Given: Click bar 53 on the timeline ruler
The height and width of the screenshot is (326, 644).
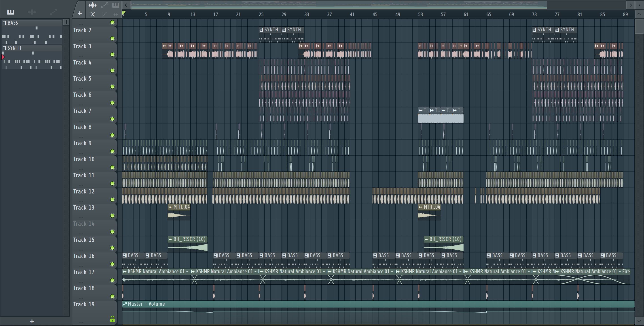Looking at the screenshot, I should 420,14.
